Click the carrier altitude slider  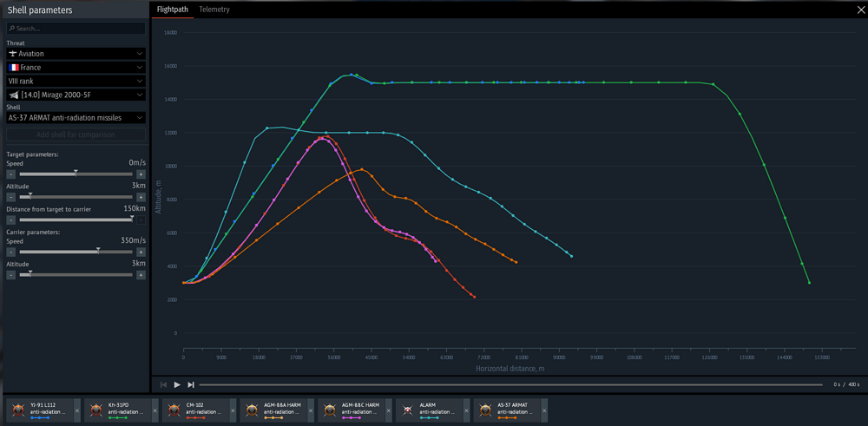pos(76,275)
